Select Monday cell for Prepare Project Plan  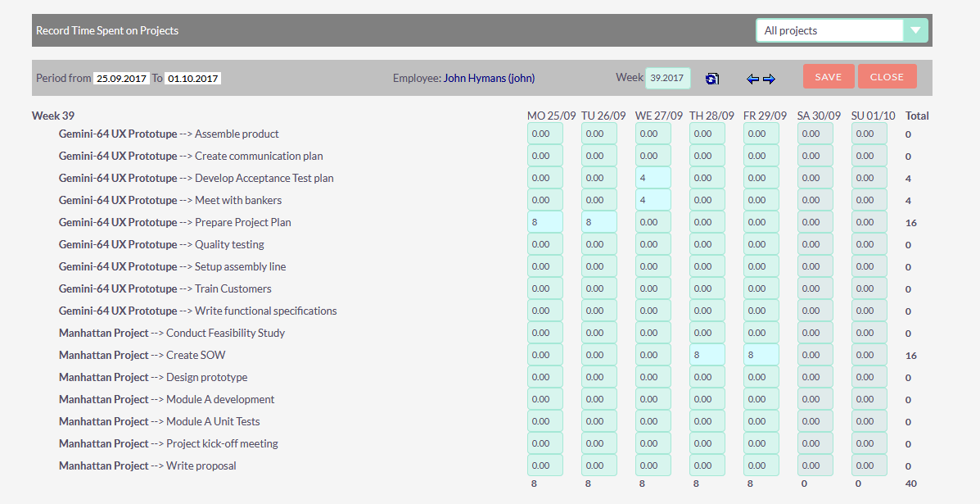[x=545, y=222]
